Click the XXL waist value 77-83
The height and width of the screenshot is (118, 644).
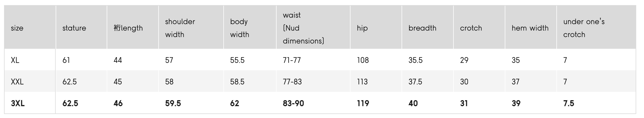pos(292,82)
